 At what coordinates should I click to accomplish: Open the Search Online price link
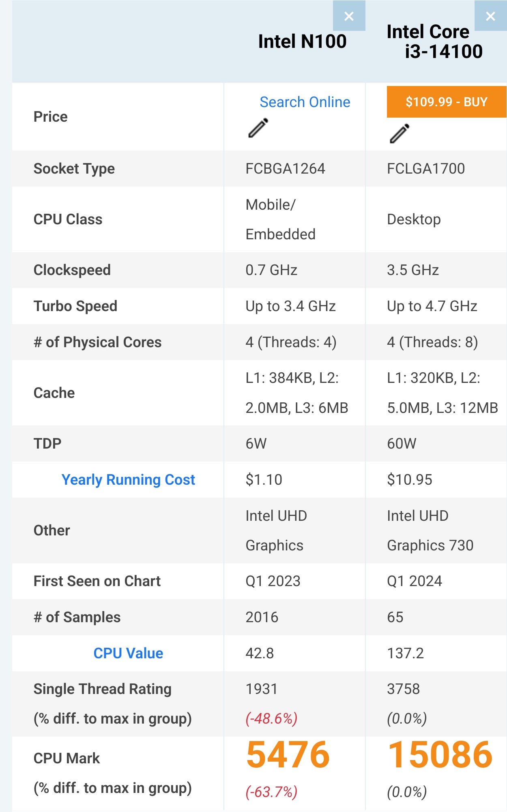[305, 102]
